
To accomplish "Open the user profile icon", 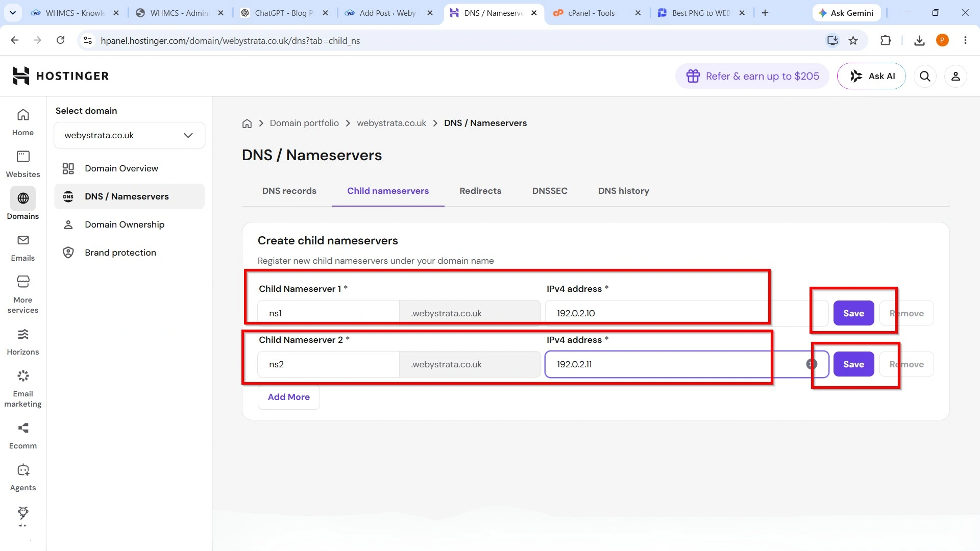I will tap(955, 76).
